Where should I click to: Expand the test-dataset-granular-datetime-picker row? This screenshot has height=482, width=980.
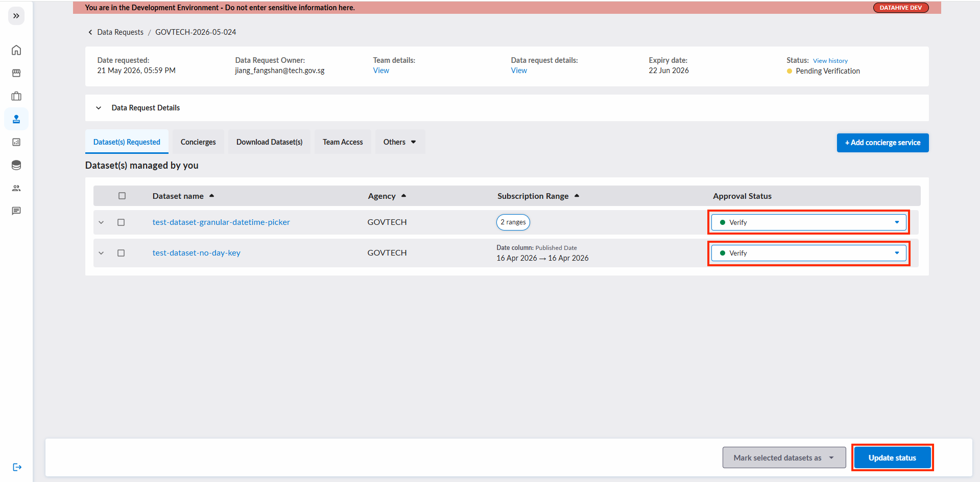[x=101, y=222]
